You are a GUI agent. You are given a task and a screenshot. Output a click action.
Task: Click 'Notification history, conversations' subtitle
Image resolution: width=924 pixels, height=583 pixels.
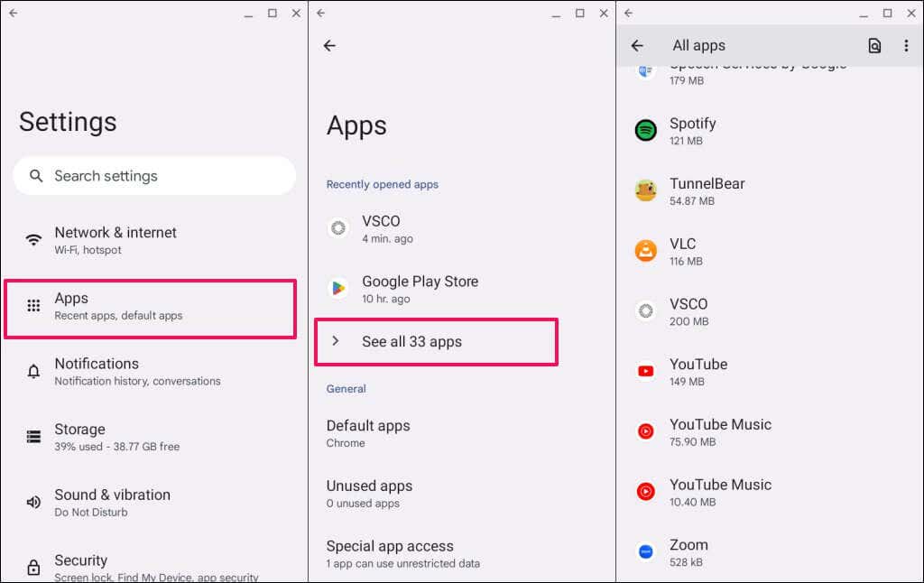[x=137, y=382]
